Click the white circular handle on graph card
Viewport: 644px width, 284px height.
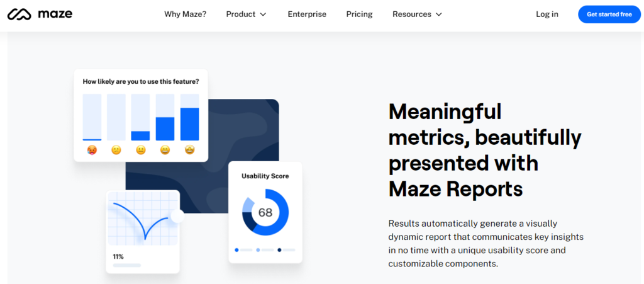tap(177, 217)
